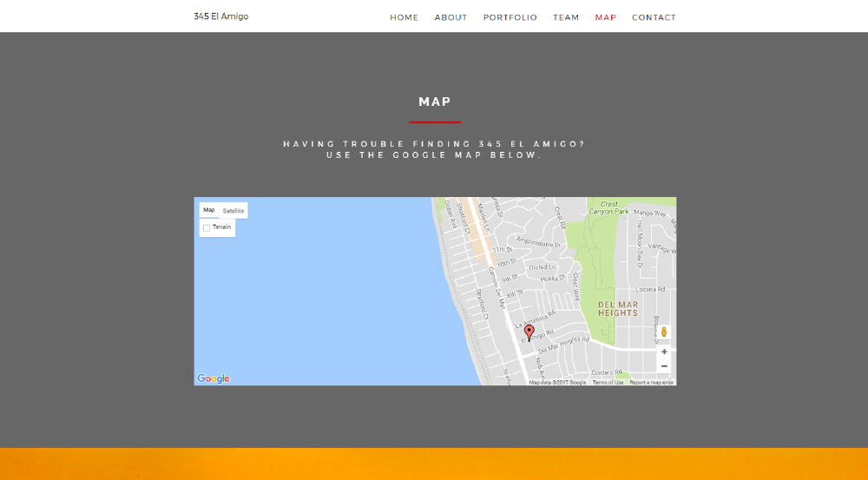Image resolution: width=868 pixels, height=480 pixels.
Task: Click the Half Moon Bay Dr label
Action: coord(640,244)
